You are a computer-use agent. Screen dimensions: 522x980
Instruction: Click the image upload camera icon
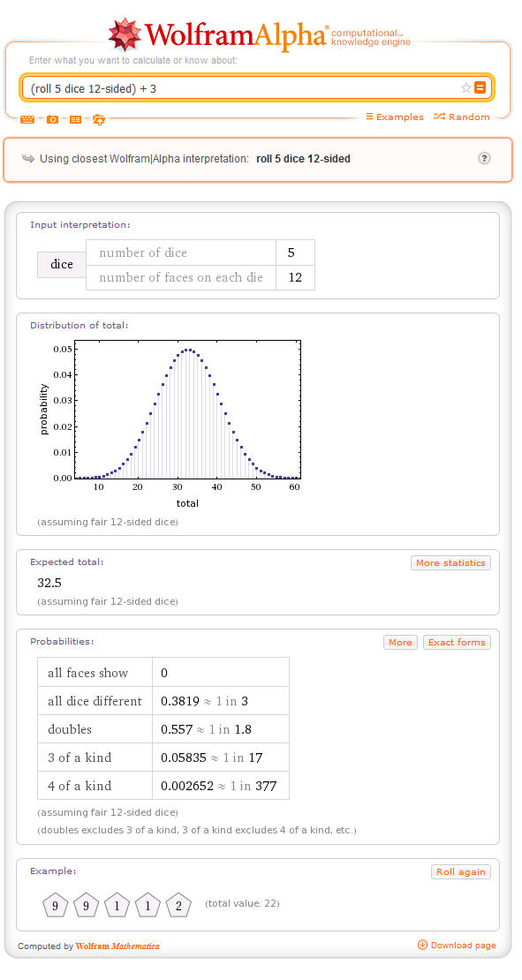click(51, 118)
